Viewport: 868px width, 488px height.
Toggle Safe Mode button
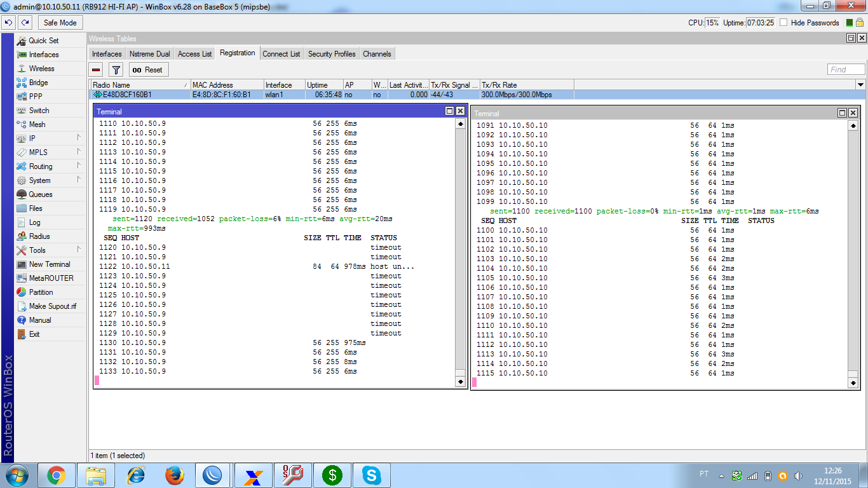[x=60, y=22]
